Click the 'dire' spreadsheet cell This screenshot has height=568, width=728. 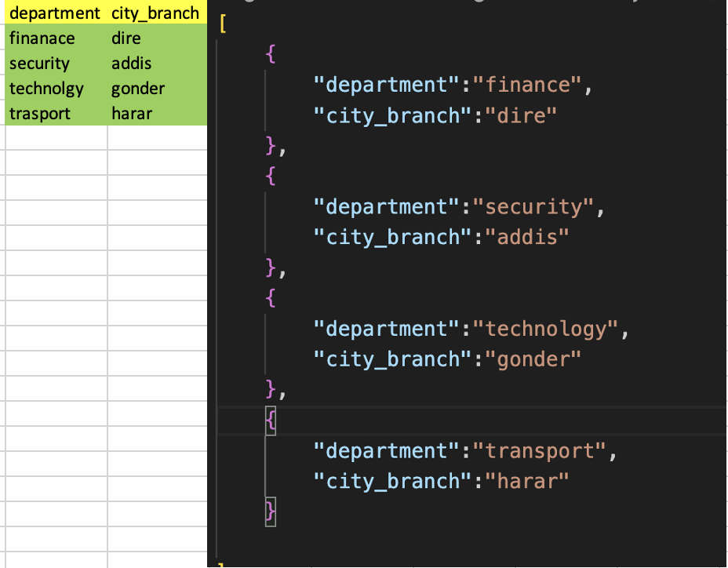point(157,38)
